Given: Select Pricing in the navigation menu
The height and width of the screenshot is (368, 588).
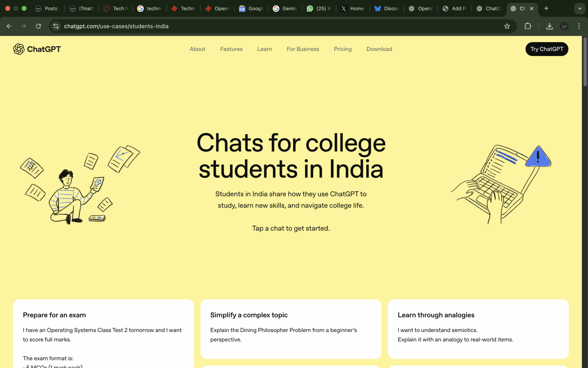Looking at the screenshot, I should [x=343, y=49].
